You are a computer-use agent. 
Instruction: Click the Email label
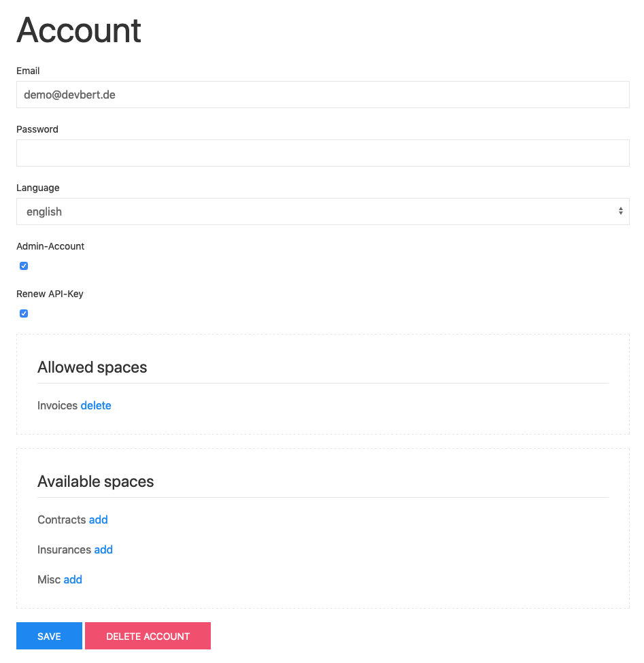28,71
